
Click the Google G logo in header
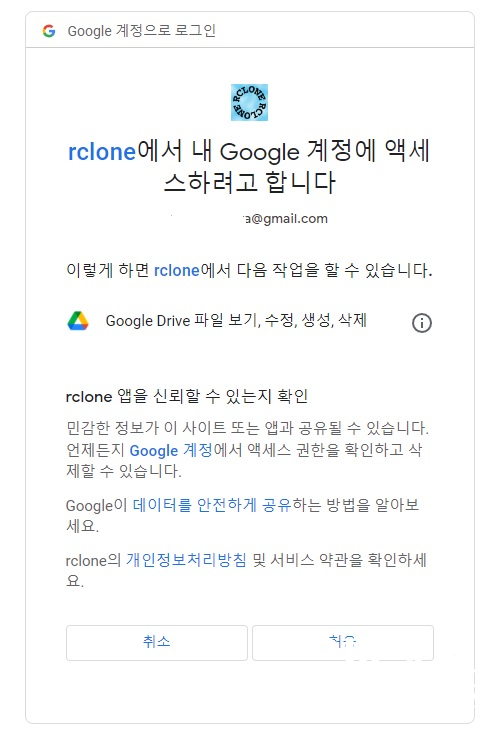click(49, 31)
